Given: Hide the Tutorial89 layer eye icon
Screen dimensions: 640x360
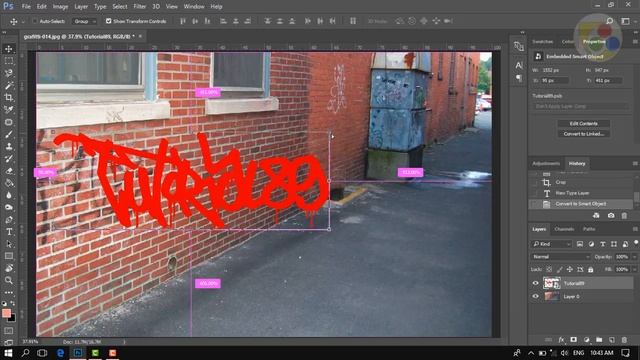Looking at the screenshot, I should point(536,283).
